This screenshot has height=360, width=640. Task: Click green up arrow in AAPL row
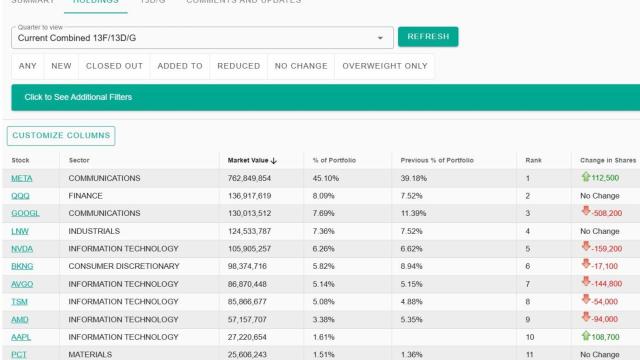point(586,336)
